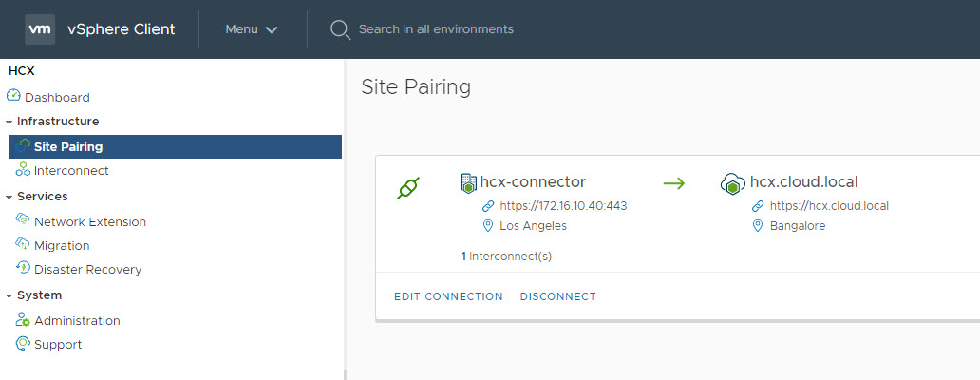Click the search magnifier icon
Screen dimensions: 980x380
340,29
